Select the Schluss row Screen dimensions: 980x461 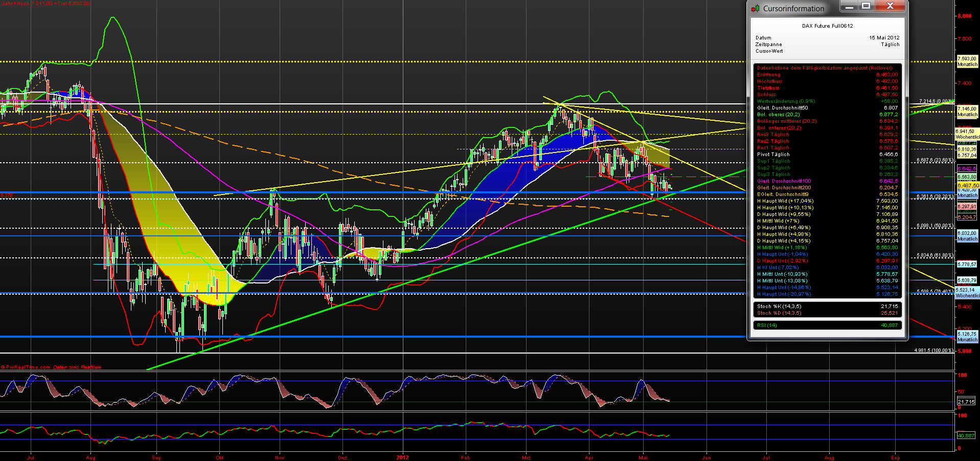point(827,95)
